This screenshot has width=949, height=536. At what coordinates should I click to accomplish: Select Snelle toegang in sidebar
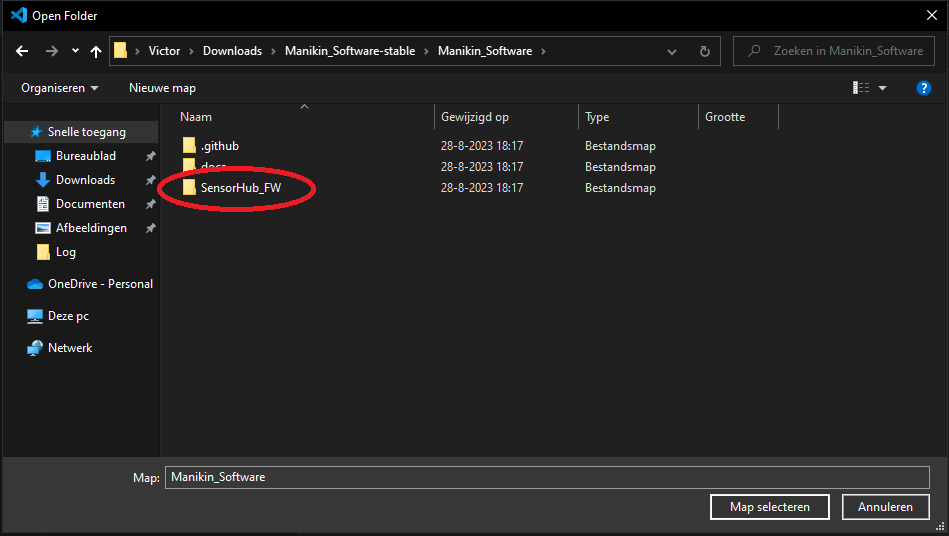[x=87, y=132]
